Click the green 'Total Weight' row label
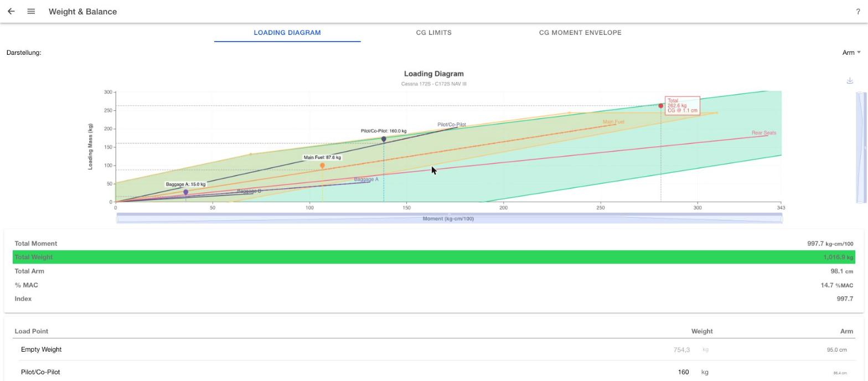Viewport: 868px width, 381px height. tap(34, 258)
